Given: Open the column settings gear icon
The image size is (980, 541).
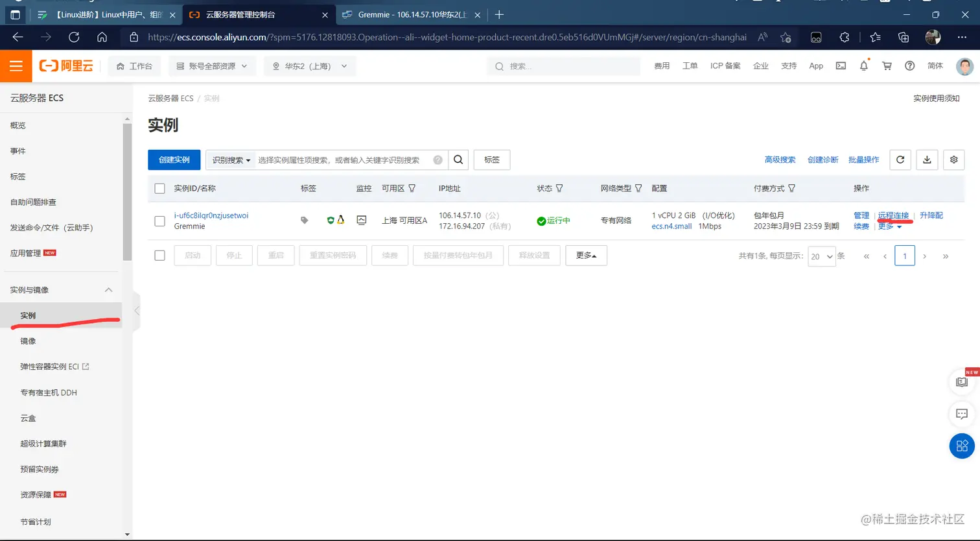Looking at the screenshot, I should coord(954,160).
